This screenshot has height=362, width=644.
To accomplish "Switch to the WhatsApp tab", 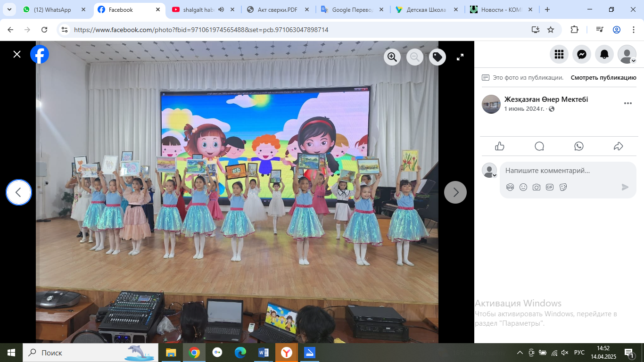I will (x=52, y=9).
